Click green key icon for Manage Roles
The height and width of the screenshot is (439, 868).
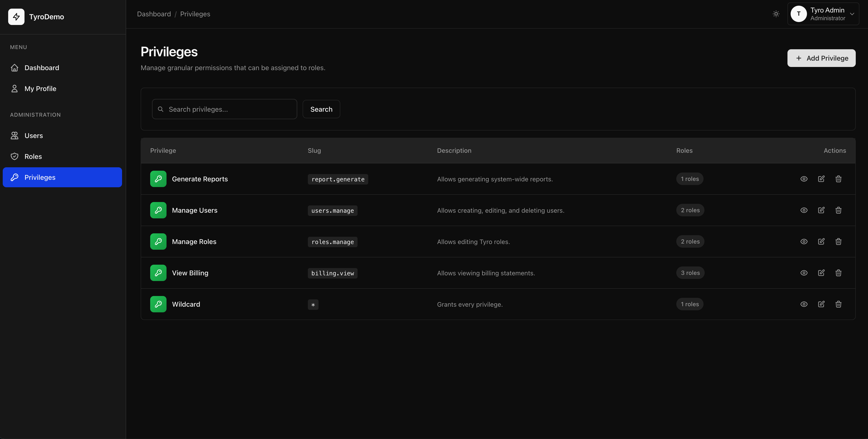point(158,242)
